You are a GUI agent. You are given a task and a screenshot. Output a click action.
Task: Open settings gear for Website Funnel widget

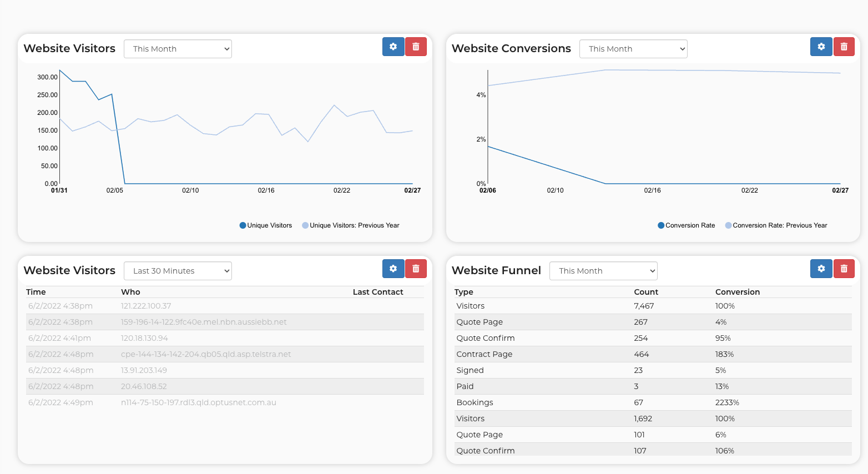[821, 269]
